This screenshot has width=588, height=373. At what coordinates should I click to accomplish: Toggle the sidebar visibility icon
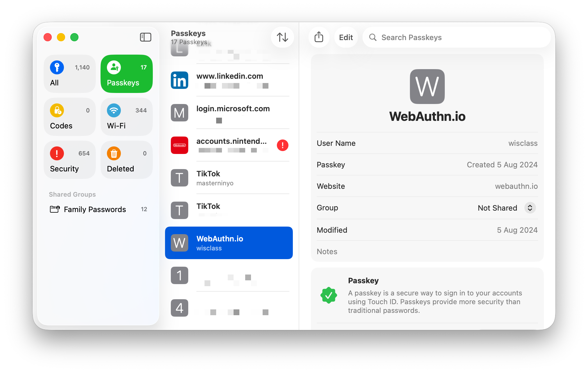146,37
